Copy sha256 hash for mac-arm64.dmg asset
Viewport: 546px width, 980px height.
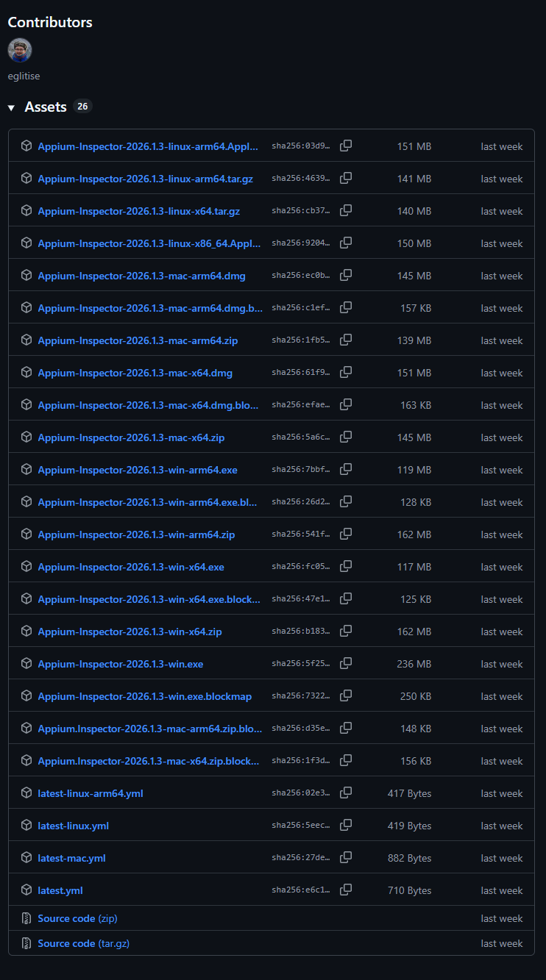tap(346, 275)
